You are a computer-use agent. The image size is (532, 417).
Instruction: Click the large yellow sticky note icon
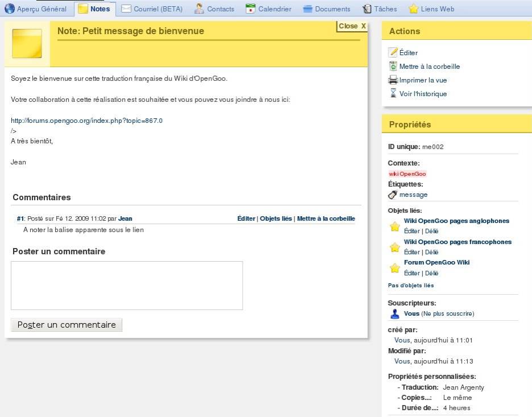point(27,44)
